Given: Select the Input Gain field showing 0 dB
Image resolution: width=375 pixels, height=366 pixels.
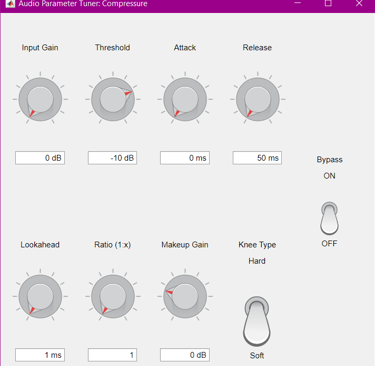Looking at the screenshot, I should 40,158.
